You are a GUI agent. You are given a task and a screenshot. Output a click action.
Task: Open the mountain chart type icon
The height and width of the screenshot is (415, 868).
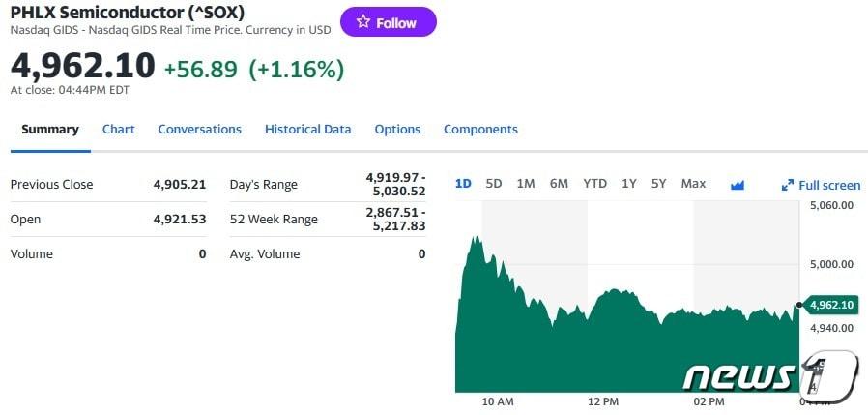[x=738, y=185]
